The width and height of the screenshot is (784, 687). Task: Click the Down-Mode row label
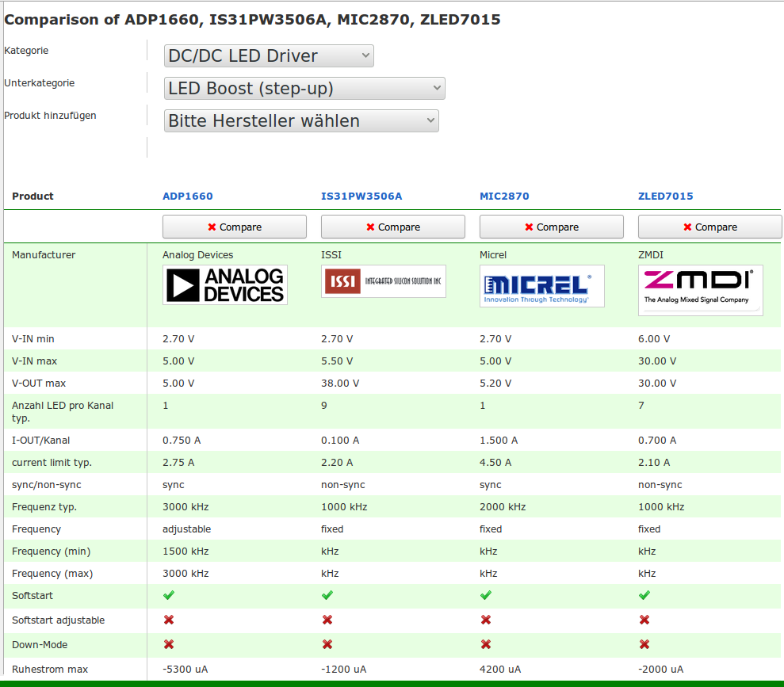(x=40, y=644)
